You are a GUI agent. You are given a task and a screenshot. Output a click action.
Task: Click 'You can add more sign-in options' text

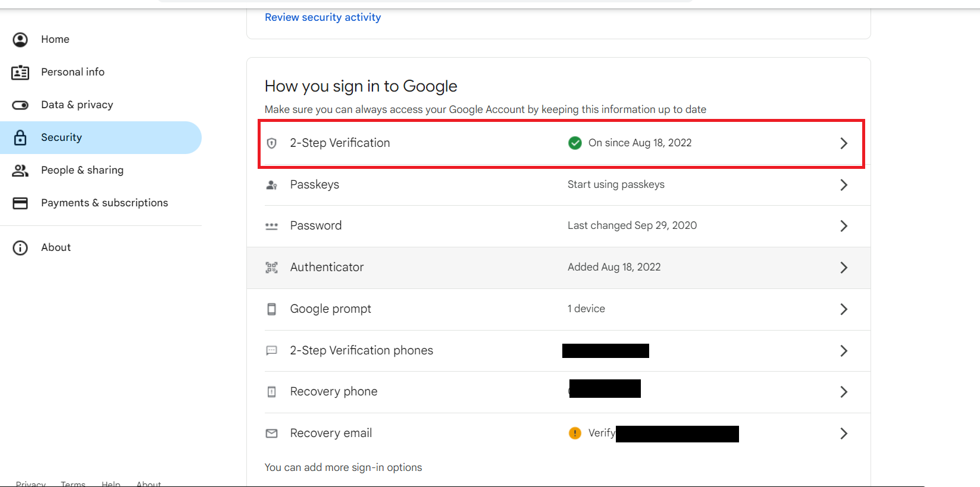click(343, 467)
